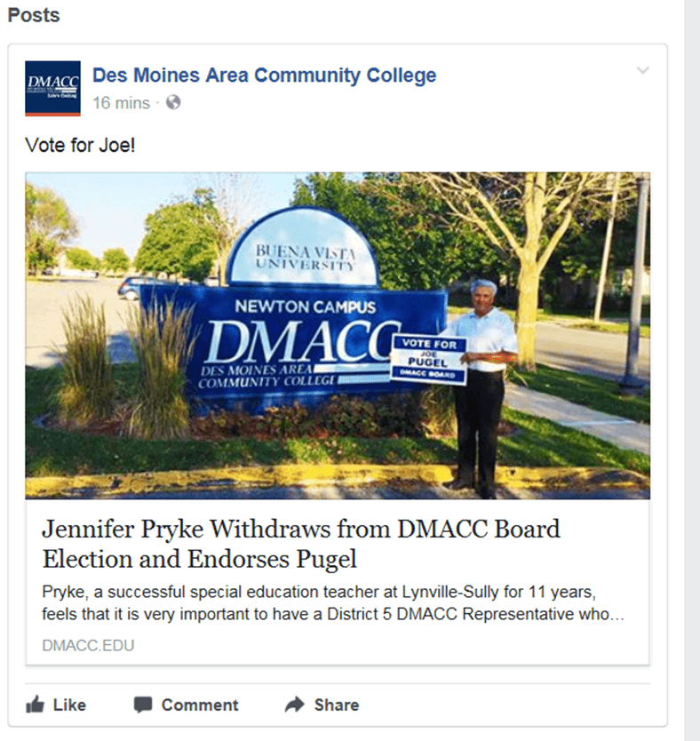700x741 pixels.
Task: Open the Newton Campus sign photo
Action: 338,336
